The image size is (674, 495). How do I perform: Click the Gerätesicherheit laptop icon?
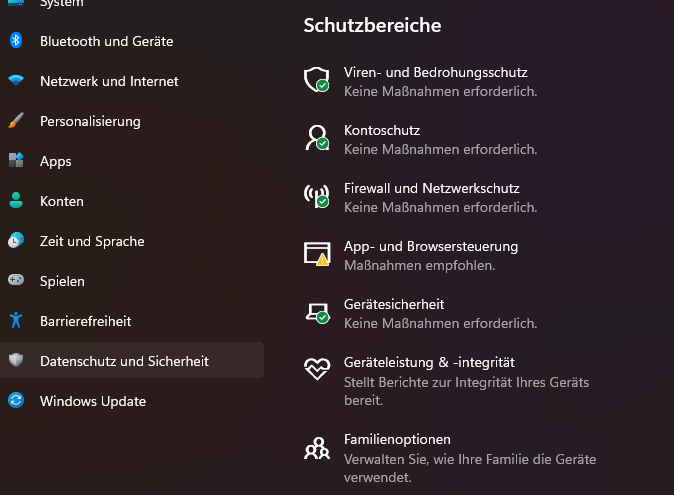(x=316, y=311)
